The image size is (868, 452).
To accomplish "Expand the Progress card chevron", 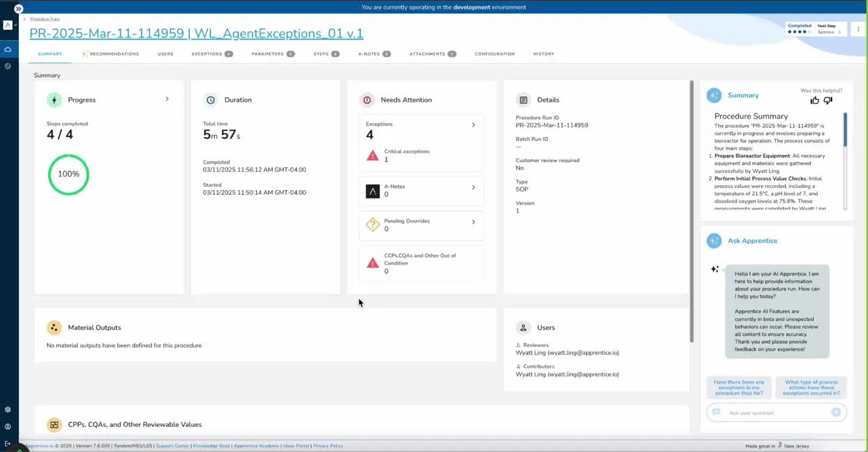I will point(167,99).
